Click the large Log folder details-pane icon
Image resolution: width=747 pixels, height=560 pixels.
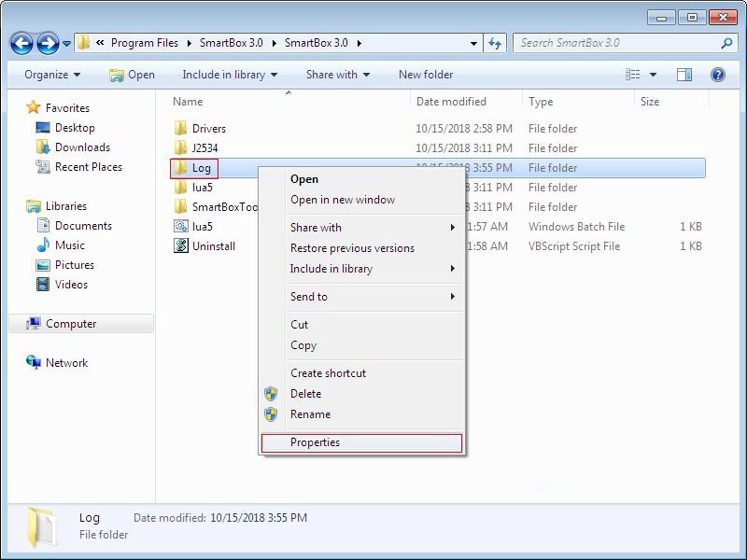pos(41,527)
